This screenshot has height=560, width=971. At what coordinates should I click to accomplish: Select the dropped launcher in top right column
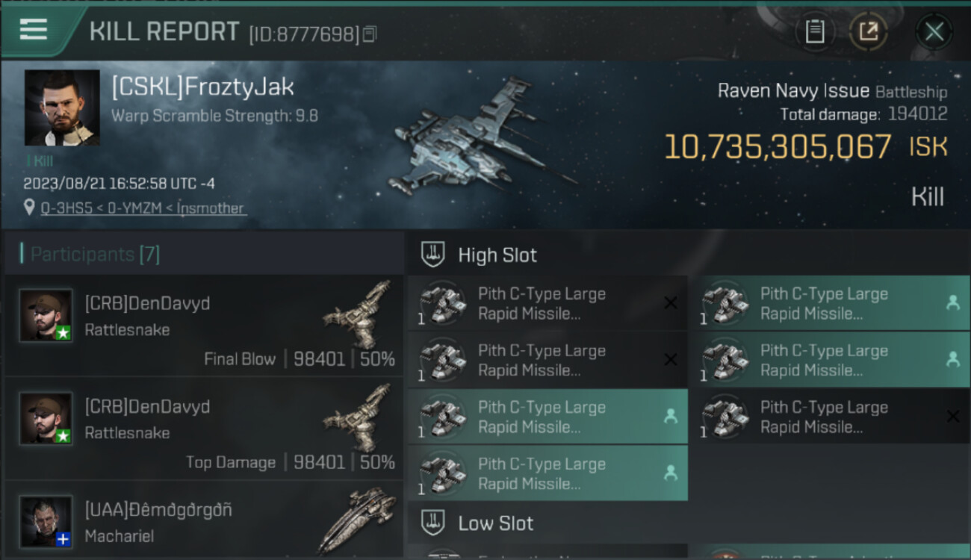(x=830, y=303)
